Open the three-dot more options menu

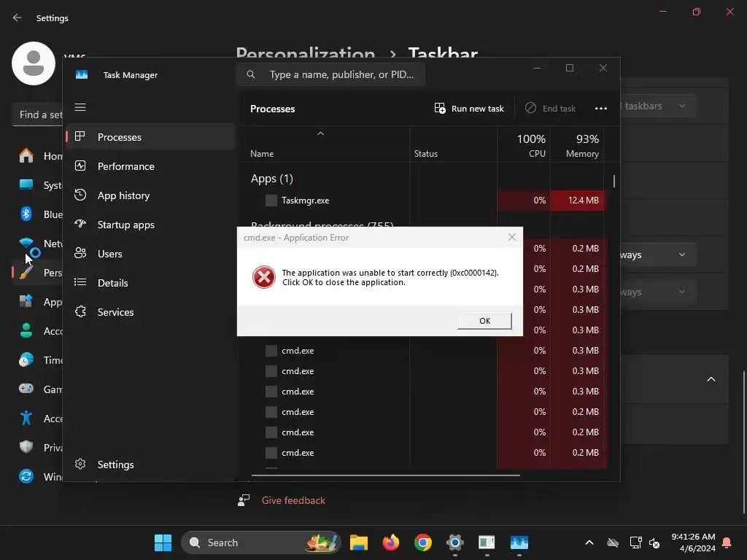click(601, 109)
